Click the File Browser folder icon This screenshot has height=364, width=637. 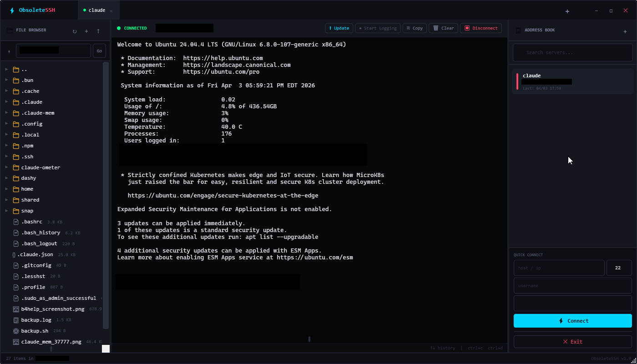pyautogui.click(x=10, y=30)
